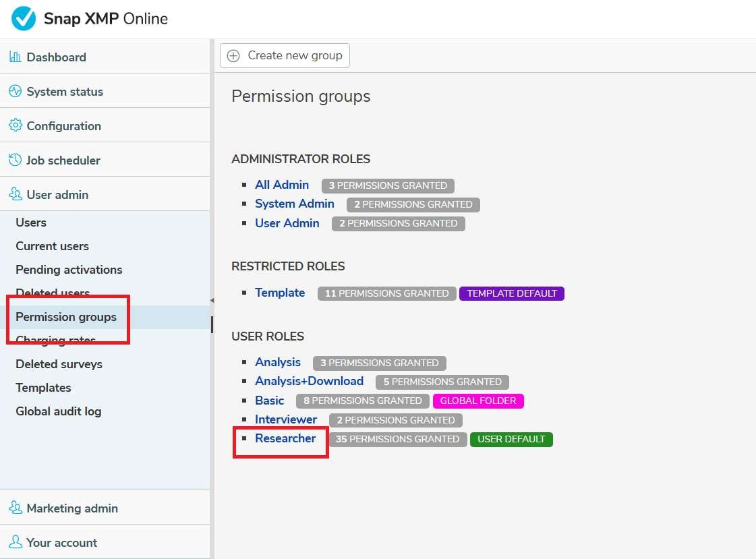
Task: Click the System status pulse icon
Action: coord(15,92)
